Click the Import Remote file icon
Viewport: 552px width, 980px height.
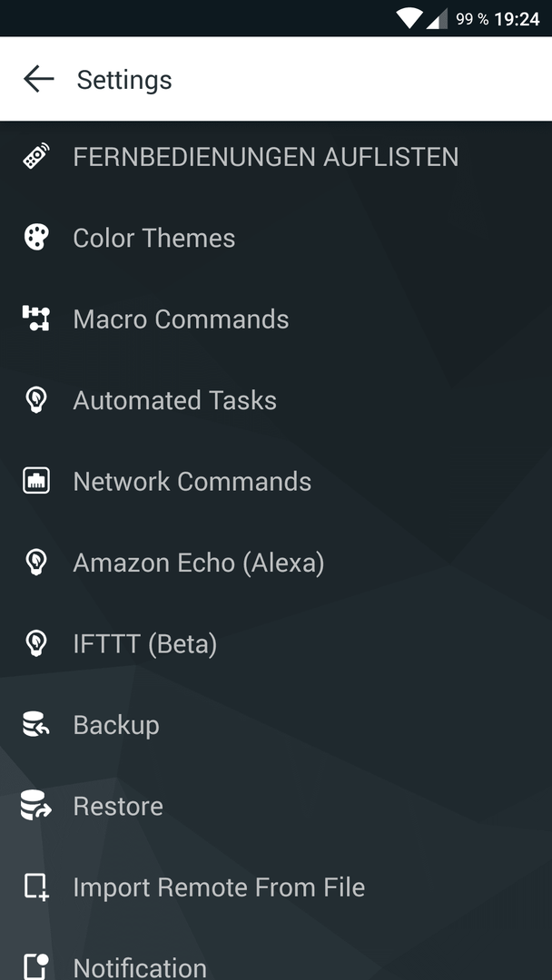(36, 887)
